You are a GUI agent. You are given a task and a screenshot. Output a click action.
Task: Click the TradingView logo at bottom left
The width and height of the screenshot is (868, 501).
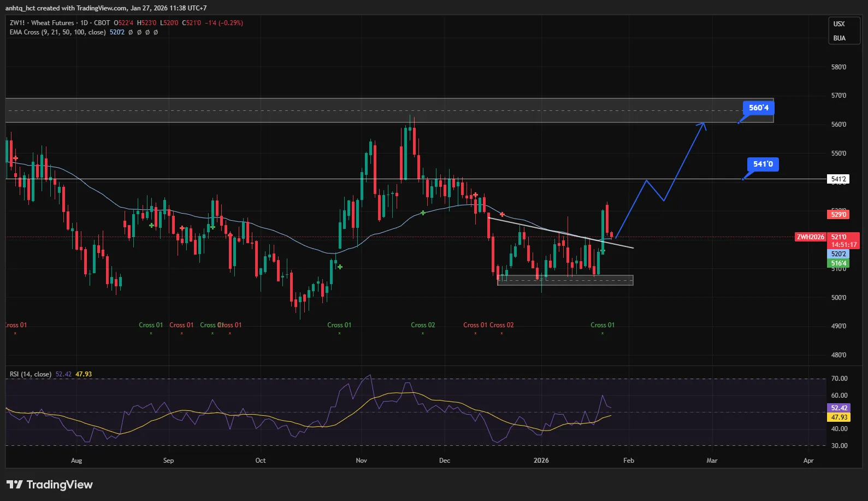(x=50, y=485)
